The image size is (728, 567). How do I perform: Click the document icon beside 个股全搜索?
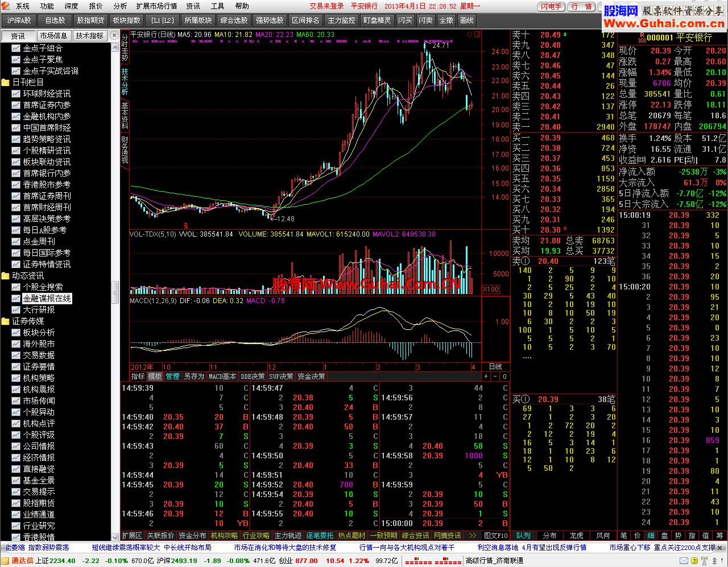[x=16, y=287]
